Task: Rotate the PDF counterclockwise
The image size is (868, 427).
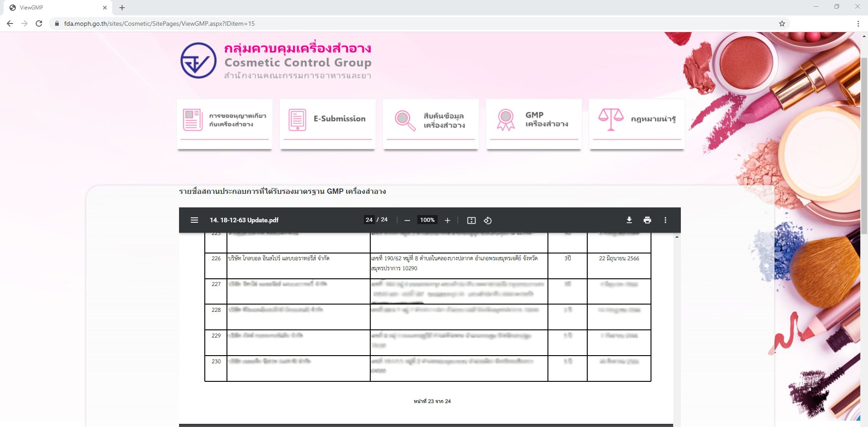Action: click(x=488, y=220)
